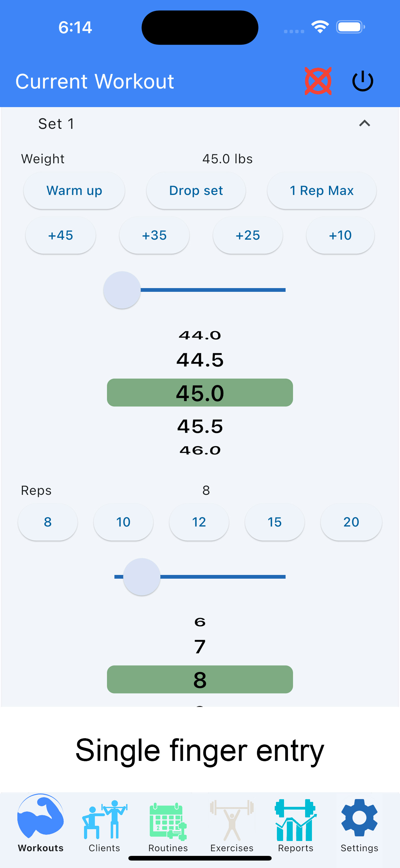Toggle the 1 Rep Max chip
The image size is (400, 868).
[322, 191]
